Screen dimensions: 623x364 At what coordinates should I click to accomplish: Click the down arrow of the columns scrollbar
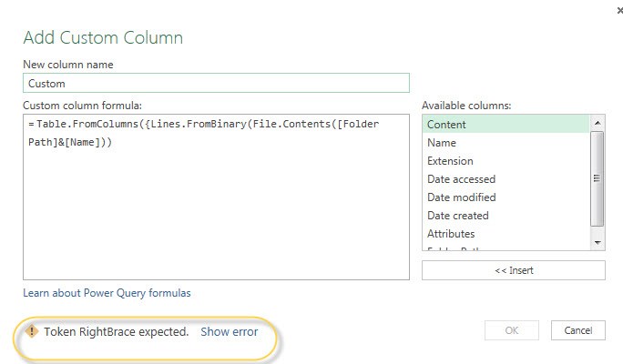pyautogui.click(x=597, y=242)
